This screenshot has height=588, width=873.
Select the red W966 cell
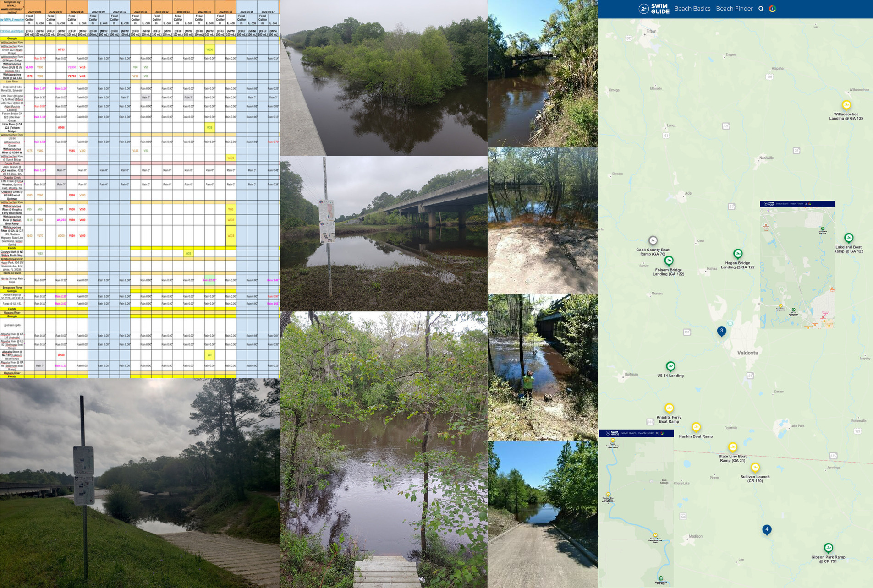pos(61,128)
